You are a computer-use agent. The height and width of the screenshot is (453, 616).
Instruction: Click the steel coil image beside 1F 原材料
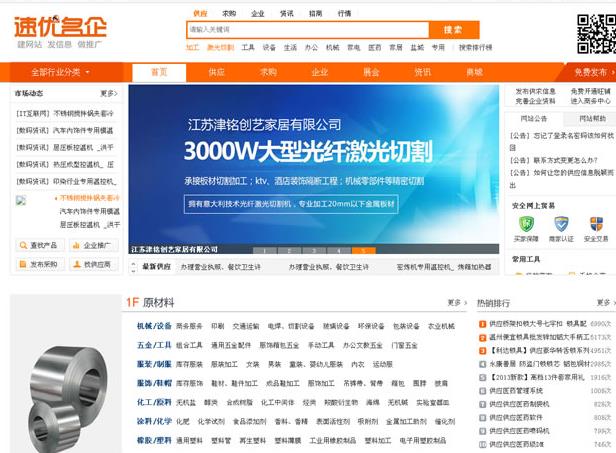(x=68, y=398)
